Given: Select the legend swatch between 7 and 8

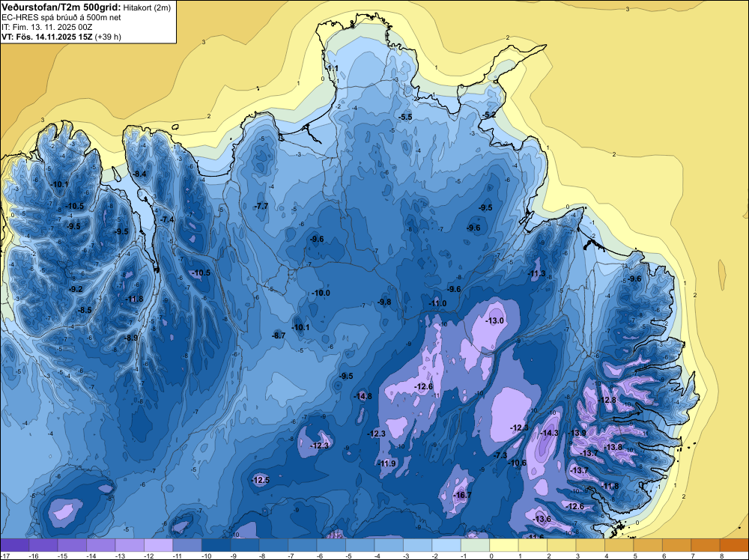Looking at the screenshot, I should 705,545.
